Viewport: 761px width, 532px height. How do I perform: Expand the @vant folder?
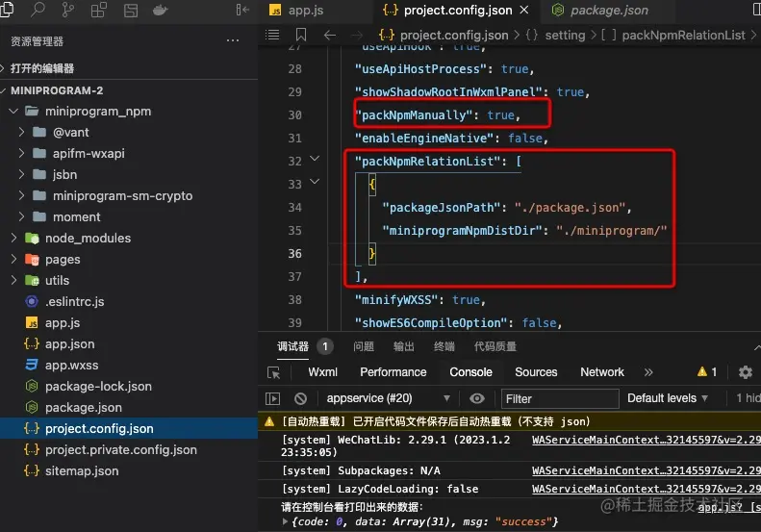click(x=21, y=132)
